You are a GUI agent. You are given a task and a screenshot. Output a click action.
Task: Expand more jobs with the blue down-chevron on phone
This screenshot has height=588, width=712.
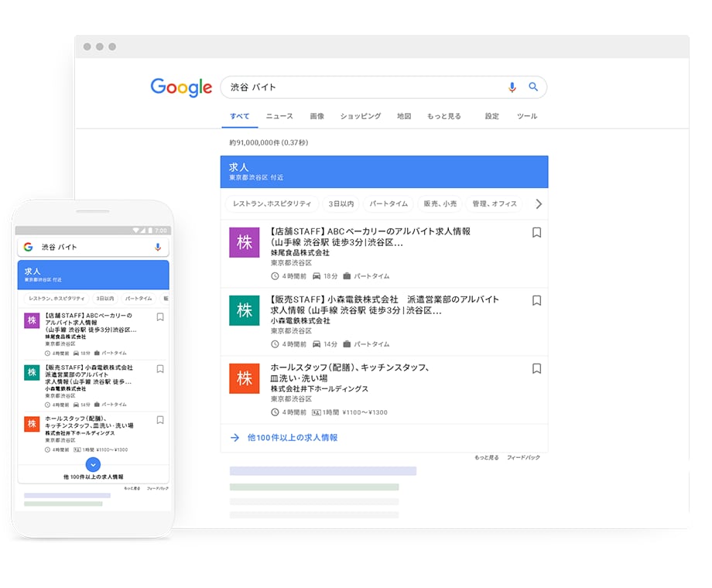93,464
